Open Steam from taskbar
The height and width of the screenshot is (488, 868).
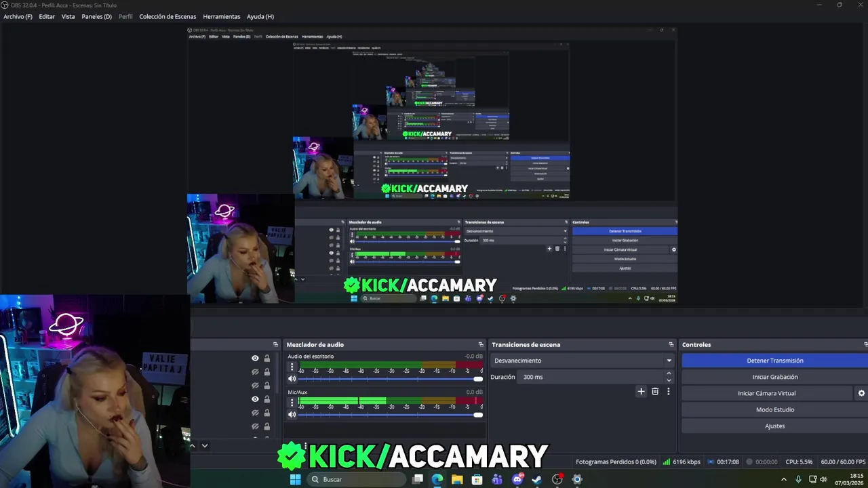(x=537, y=479)
